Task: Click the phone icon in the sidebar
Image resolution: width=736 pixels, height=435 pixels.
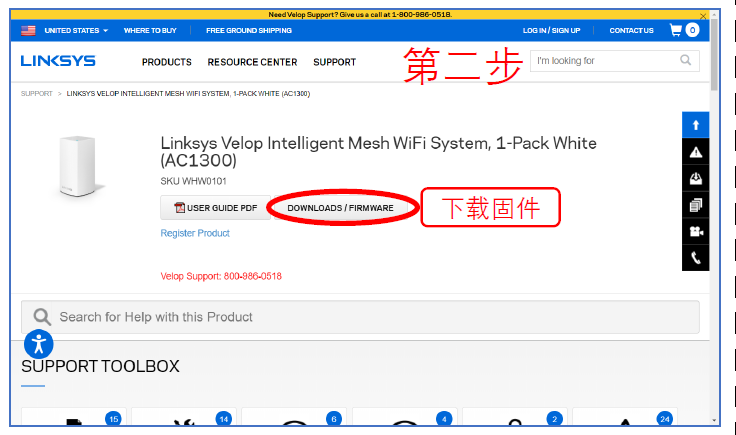Action: pos(695,258)
